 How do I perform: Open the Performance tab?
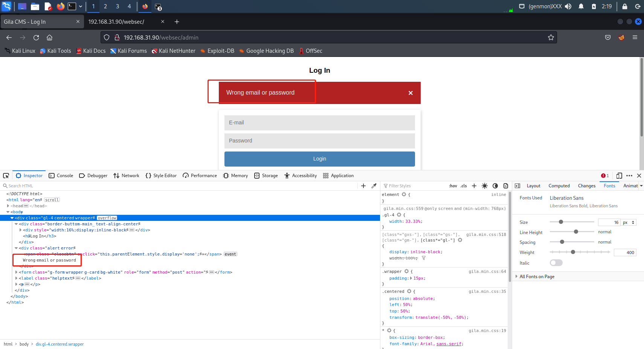pyautogui.click(x=200, y=176)
